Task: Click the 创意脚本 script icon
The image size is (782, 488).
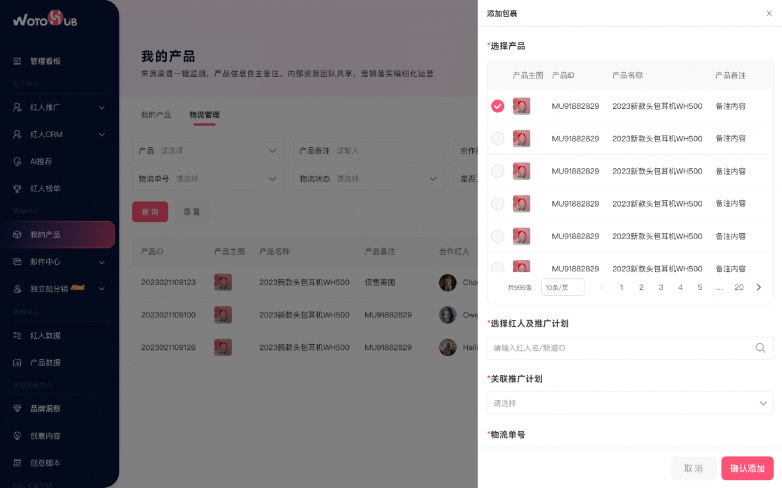Action: pos(17,463)
